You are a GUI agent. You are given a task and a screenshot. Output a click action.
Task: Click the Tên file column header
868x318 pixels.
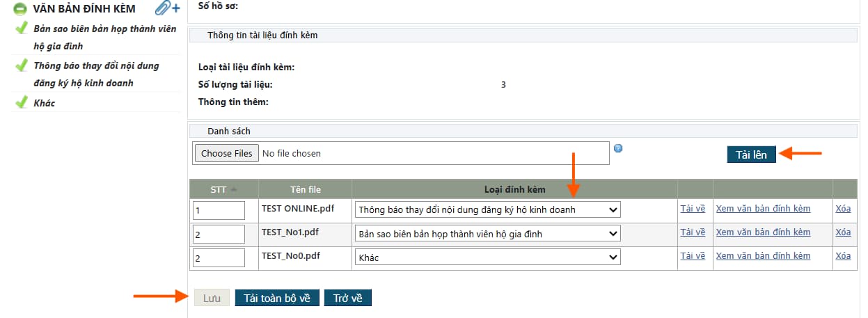306,189
